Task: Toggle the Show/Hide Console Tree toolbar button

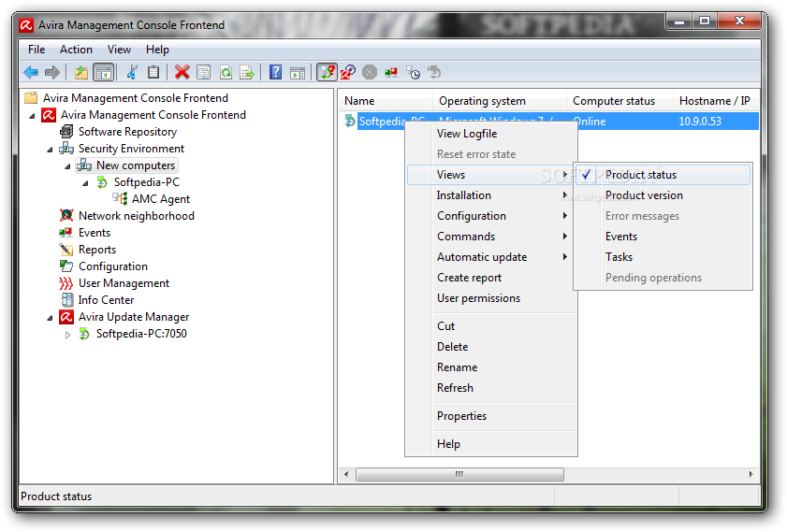Action: pyautogui.click(x=103, y=72)
